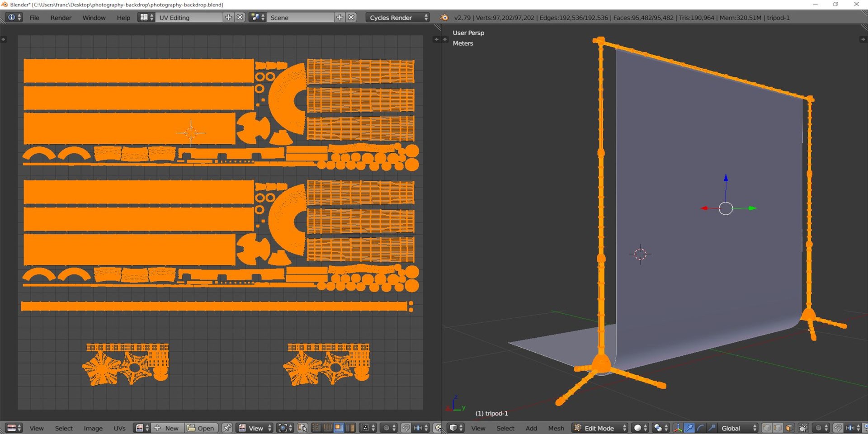868x434 pixels.
Task: Open UV editor proportional editing selector
Action: [389, 428]
